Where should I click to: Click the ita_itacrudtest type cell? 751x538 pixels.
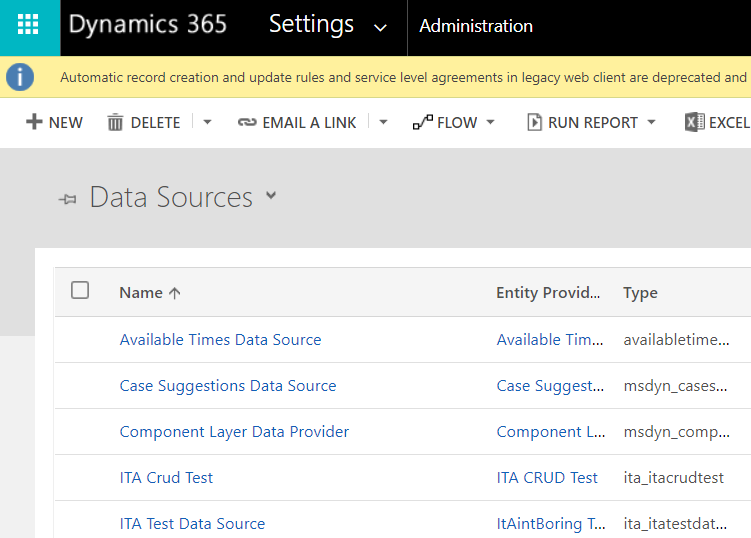pos(673,478)
